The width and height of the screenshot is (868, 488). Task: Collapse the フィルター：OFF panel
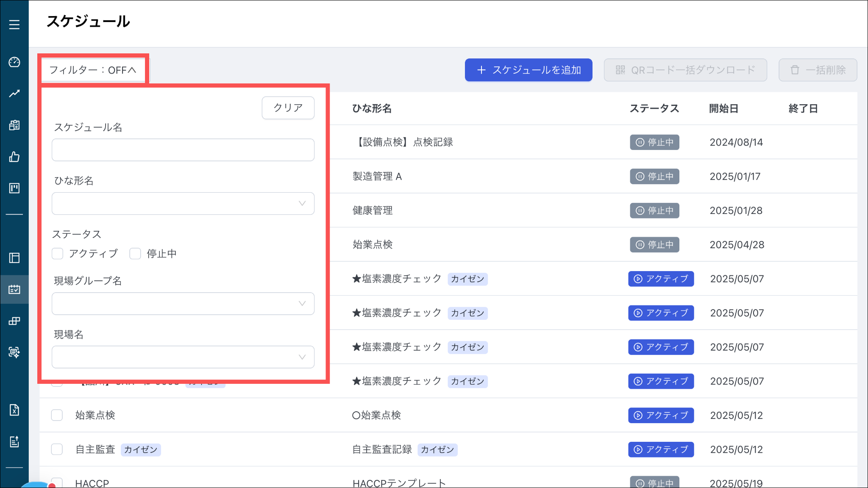[x=93, y=70]
